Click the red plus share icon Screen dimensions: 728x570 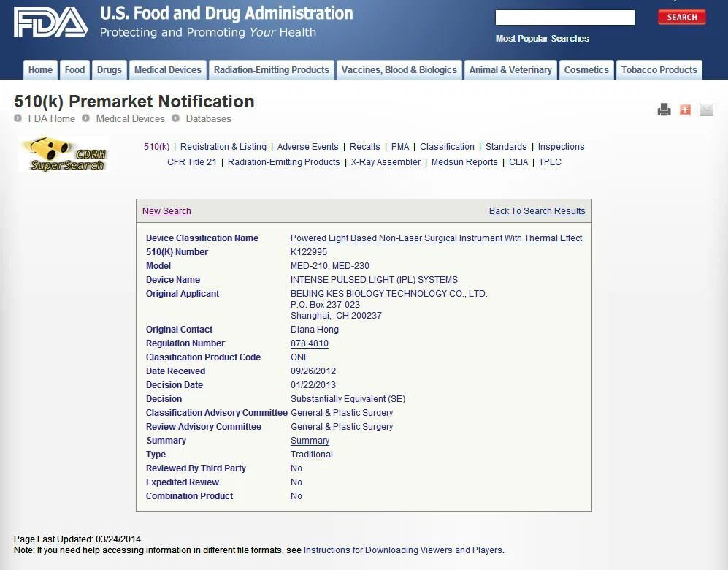[685, 110]
